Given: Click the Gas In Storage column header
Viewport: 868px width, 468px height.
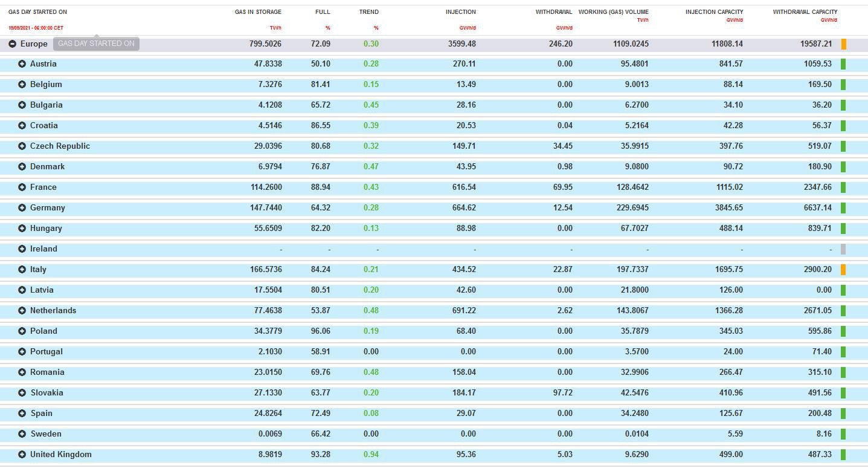Looking at the screenshot, I should coord(258,12).
